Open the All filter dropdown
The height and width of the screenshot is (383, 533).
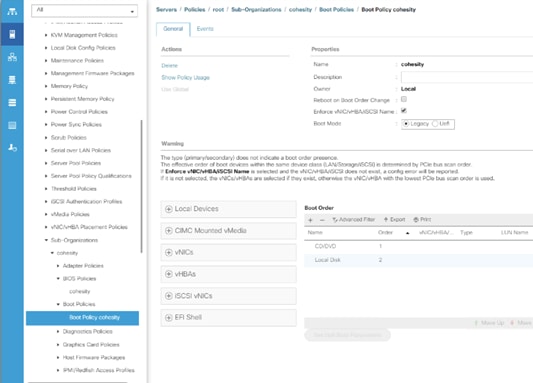click(x=84, y=11)
